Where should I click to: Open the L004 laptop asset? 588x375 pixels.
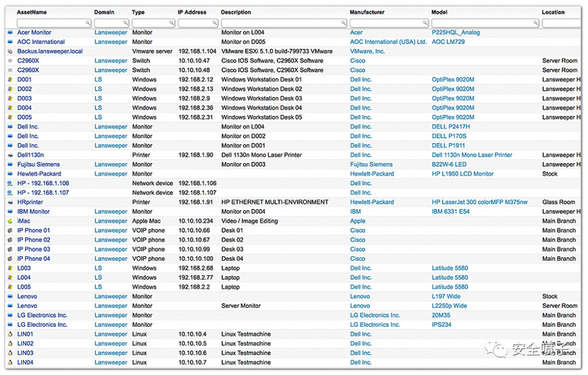pos(24,277)
